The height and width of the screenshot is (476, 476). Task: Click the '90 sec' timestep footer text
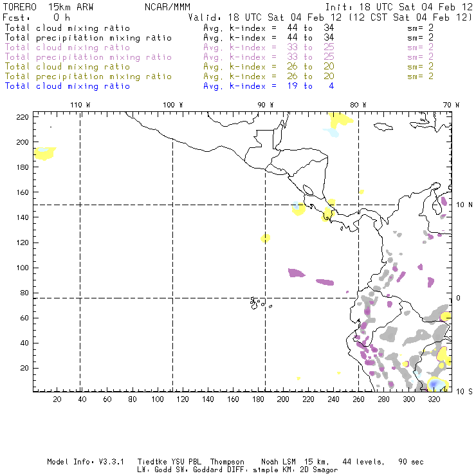tap(411, 462)
